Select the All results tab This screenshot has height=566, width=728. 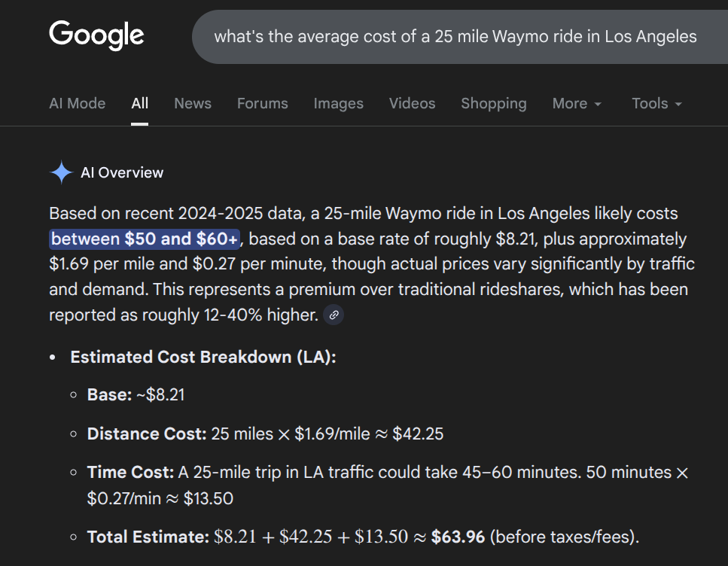(139, 104)
